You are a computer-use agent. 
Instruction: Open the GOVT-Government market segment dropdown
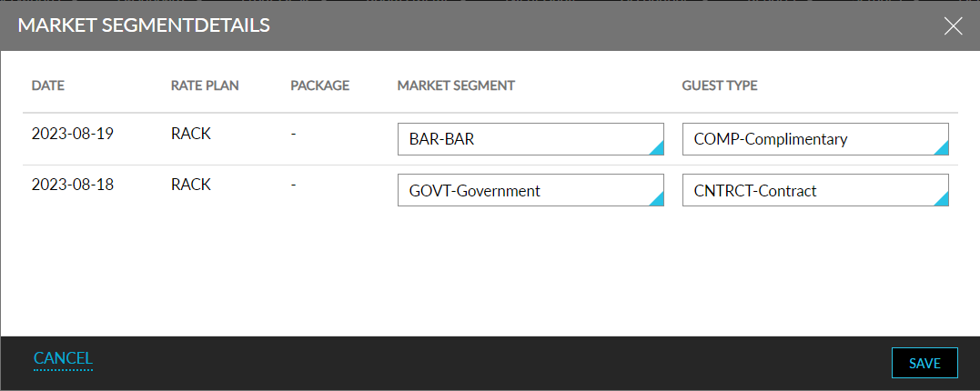530,190
